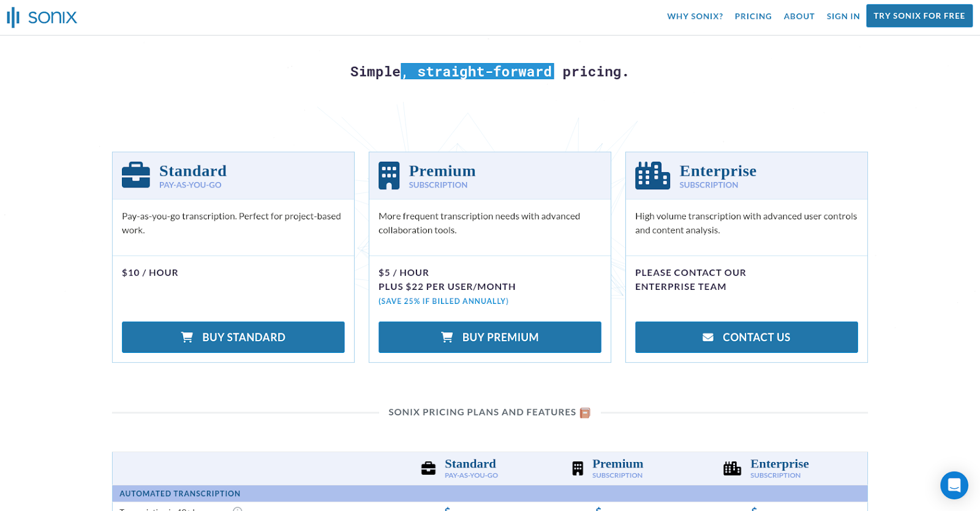The image size is (980, 511).
Task: Click the Buy Premium button
Action: (490, 337)
